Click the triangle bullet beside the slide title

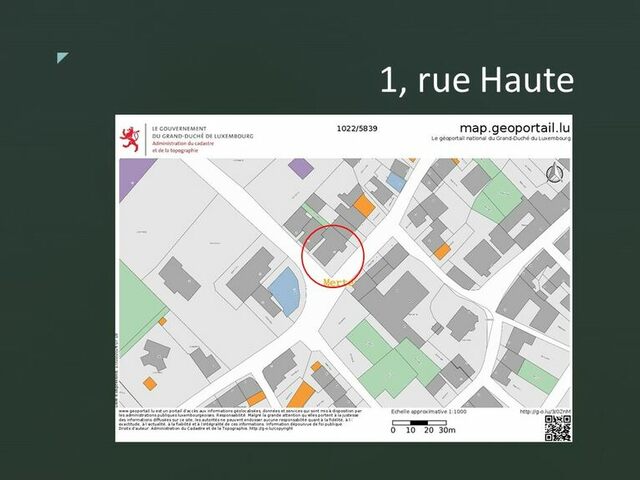62,58
